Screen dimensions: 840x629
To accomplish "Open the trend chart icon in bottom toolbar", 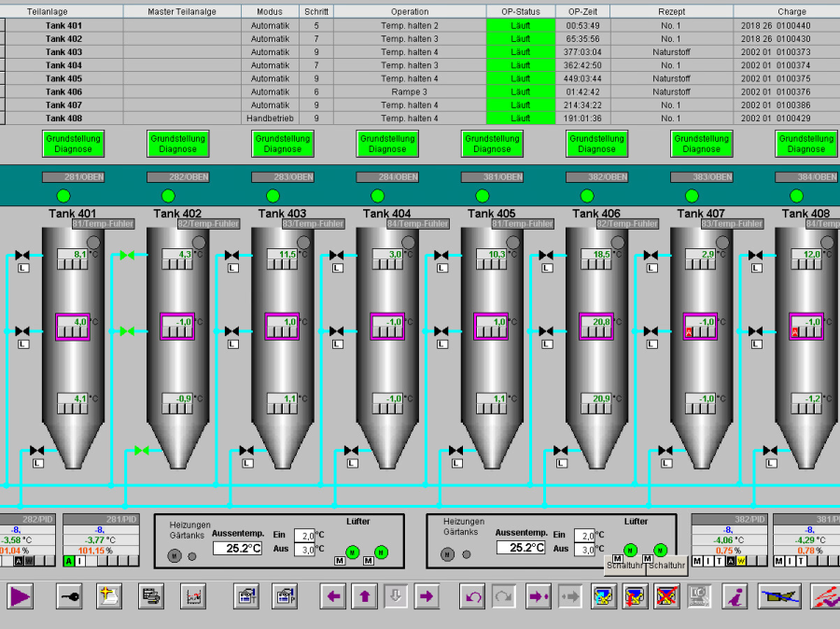I will (x=192, y=595).
